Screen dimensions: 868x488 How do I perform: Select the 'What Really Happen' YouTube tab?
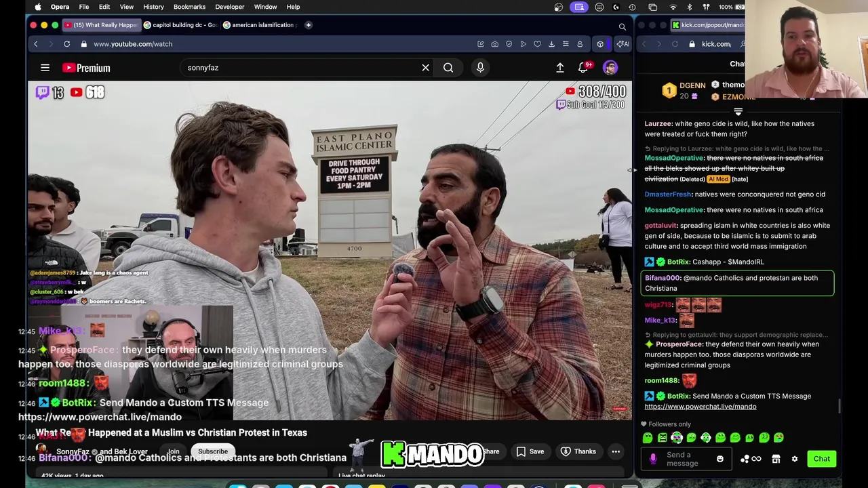tap(100, 25)
